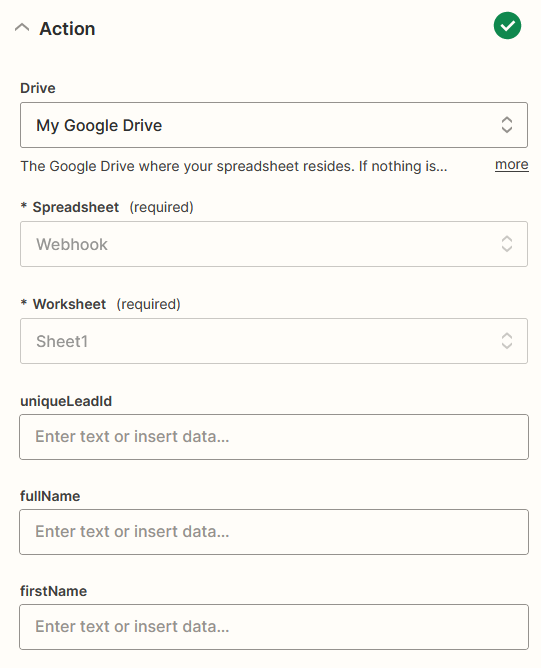Click the Spreadsheet required label

point(107,207)
